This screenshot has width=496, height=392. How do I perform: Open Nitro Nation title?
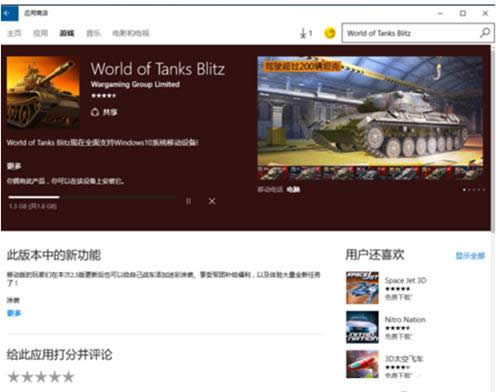[x=405, y=320]
